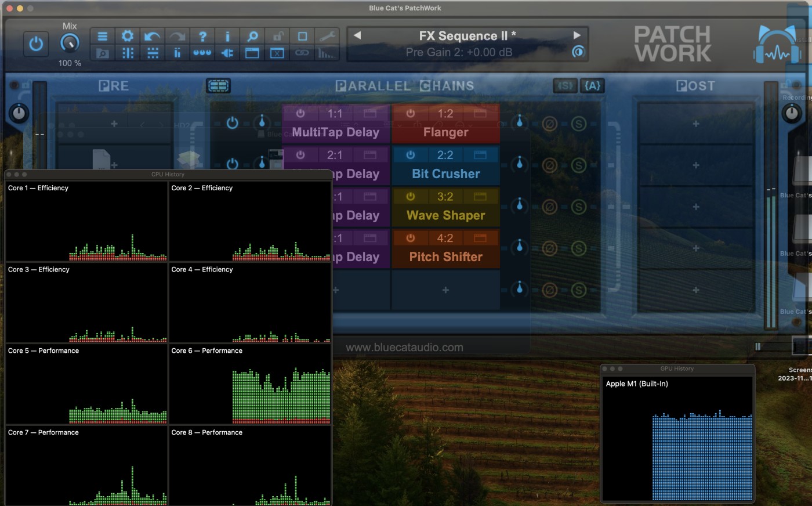812x506 pixels.
Task: Click the plug connector icon in toolbar
Action: (227, 53)
